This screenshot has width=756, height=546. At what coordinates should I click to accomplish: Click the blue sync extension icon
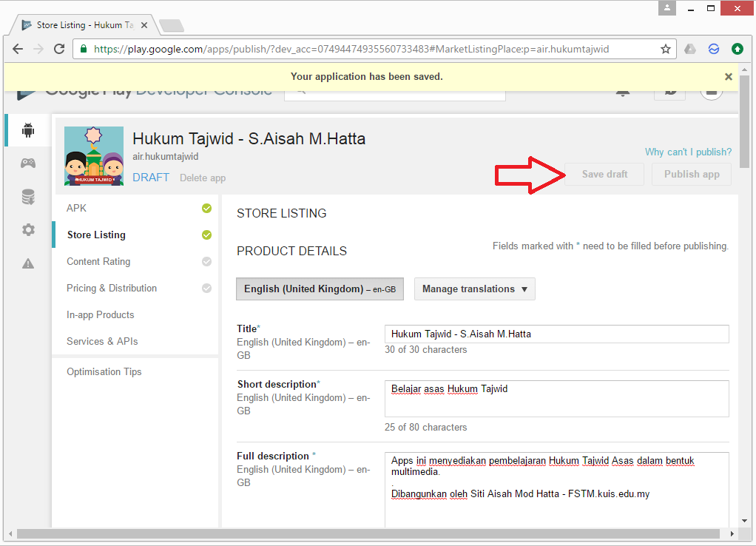714,49
